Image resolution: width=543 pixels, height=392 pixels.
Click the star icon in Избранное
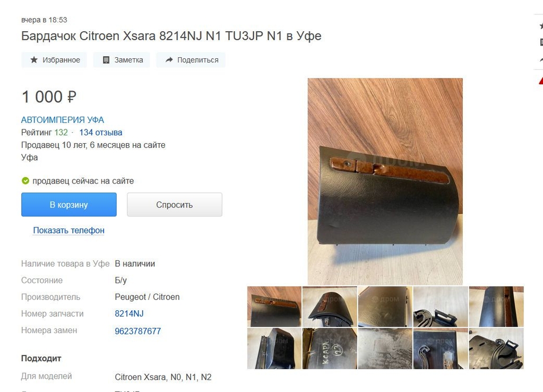click(x=34, y=60)
